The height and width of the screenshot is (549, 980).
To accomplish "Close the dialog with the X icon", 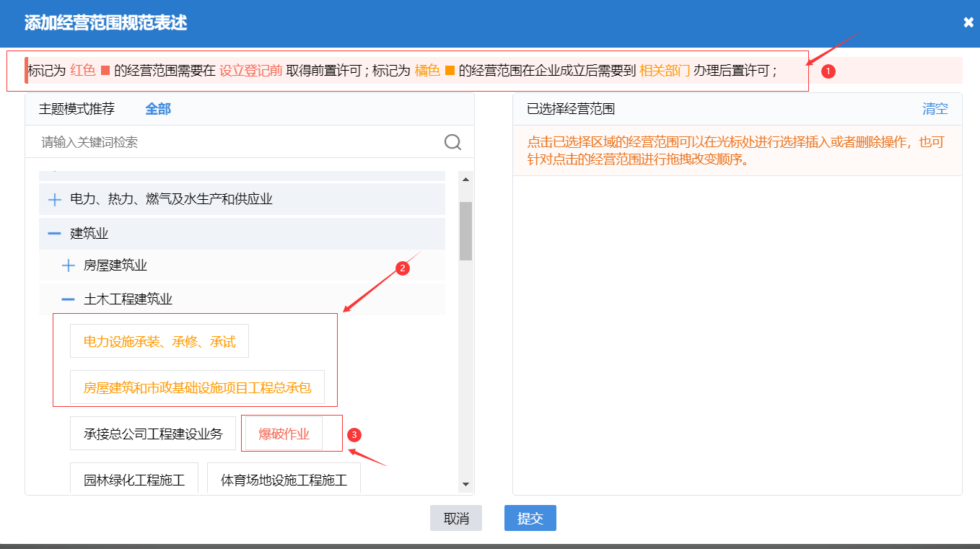I will [x=968, y=22].
